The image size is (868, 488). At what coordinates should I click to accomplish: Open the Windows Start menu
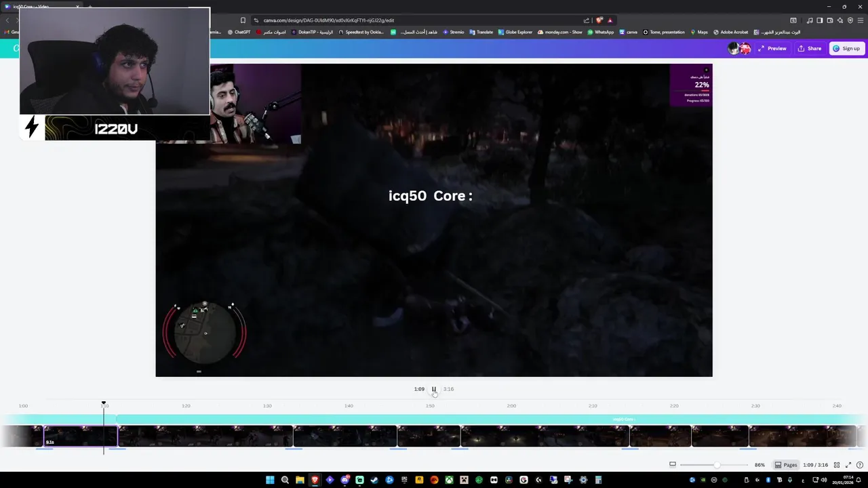tap(270, 480)
